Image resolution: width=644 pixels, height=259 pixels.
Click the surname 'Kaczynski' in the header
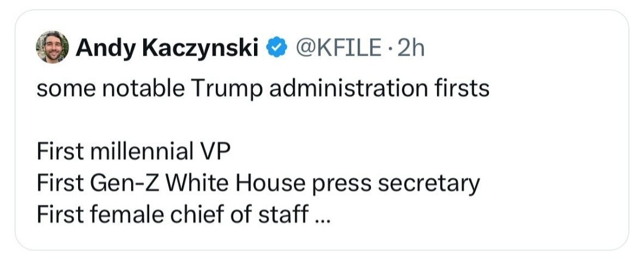pos(203,49)
